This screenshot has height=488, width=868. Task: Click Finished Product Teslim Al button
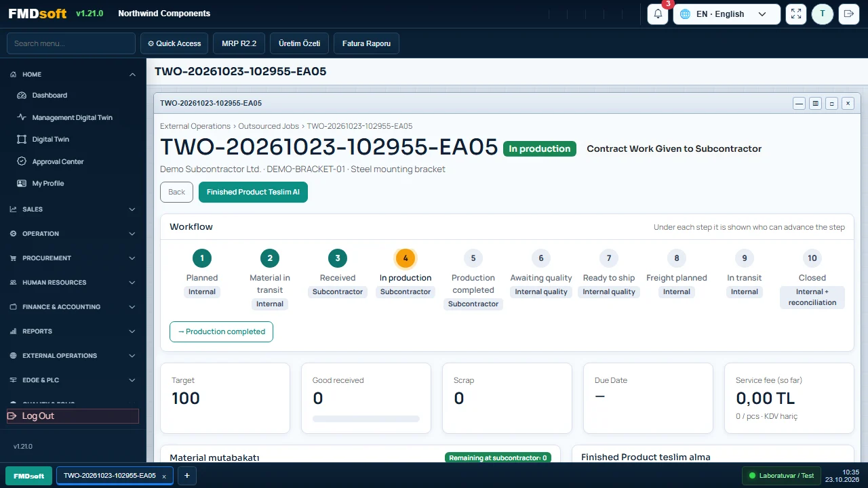(253, 192)
